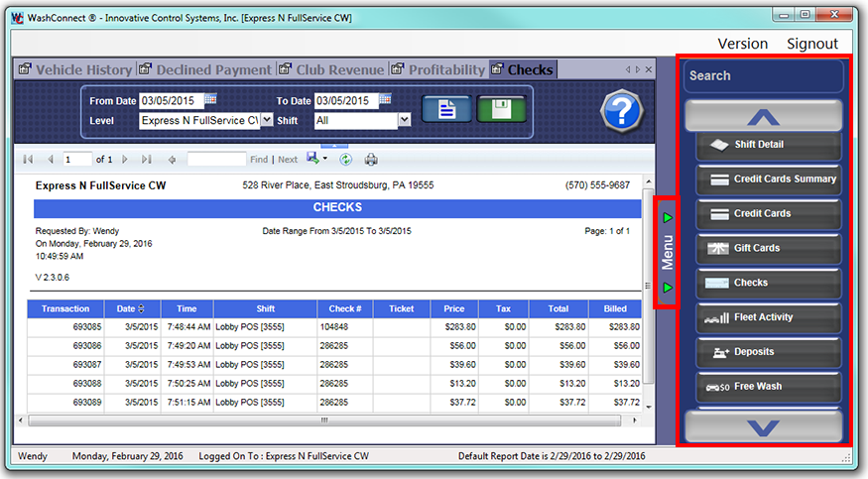The image size is (868, 479).
Task: Go to the next report page arrow
Action: 124,159
